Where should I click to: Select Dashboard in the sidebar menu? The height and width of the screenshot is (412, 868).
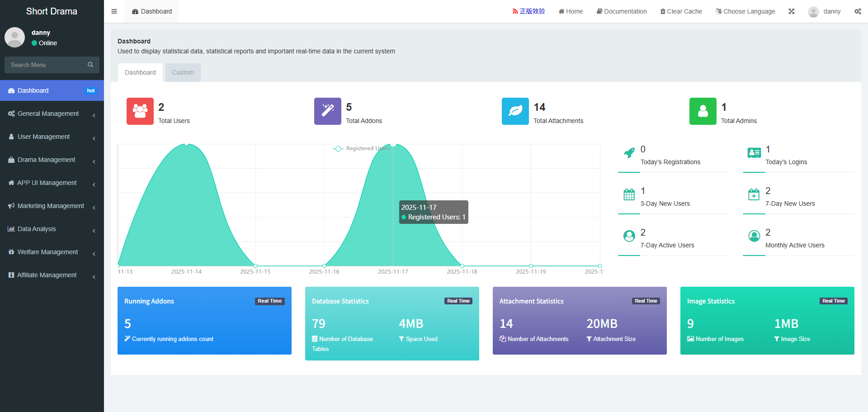(x=52, y=91)
